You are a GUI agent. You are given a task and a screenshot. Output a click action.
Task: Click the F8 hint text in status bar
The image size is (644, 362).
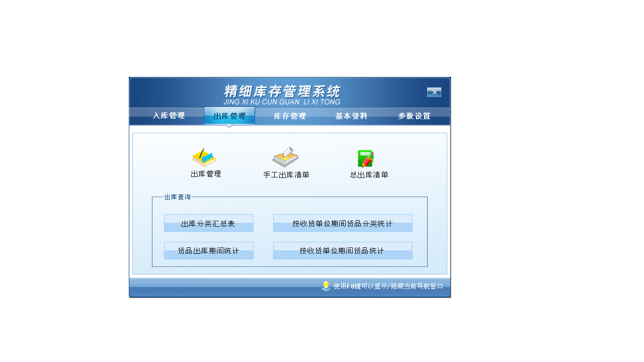pos(386,286)
